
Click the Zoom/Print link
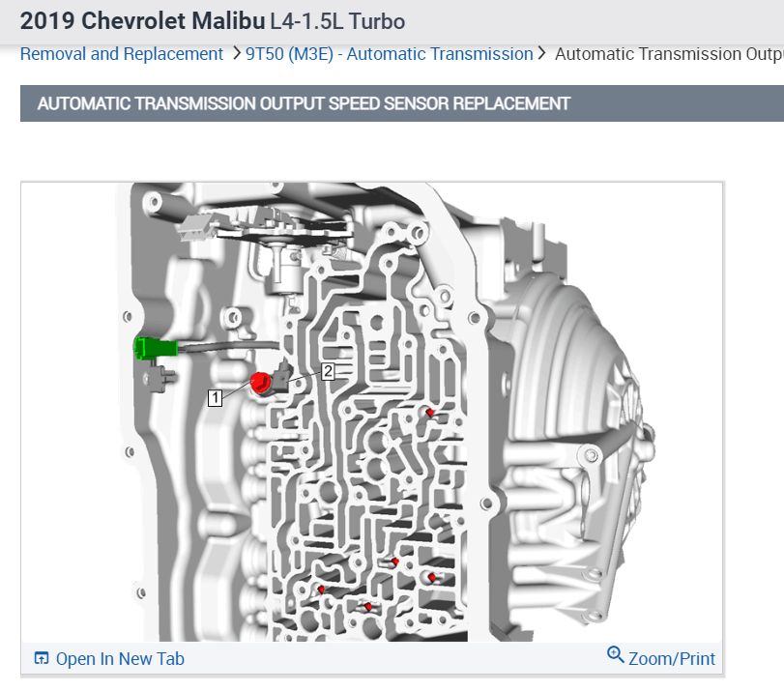672,658
